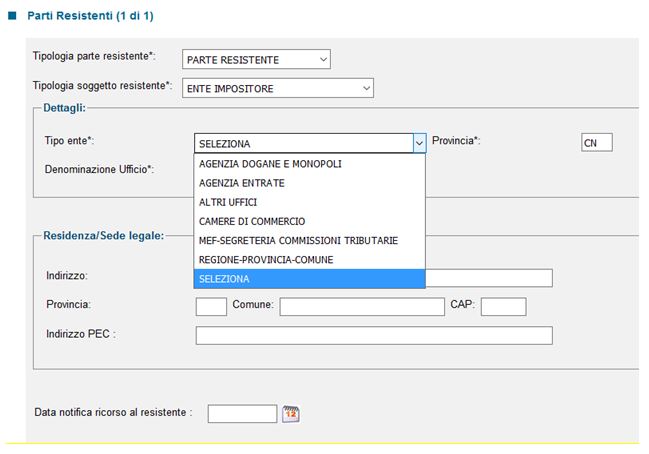
Task: Focus the CAP input box
Action: click(503, 306)
